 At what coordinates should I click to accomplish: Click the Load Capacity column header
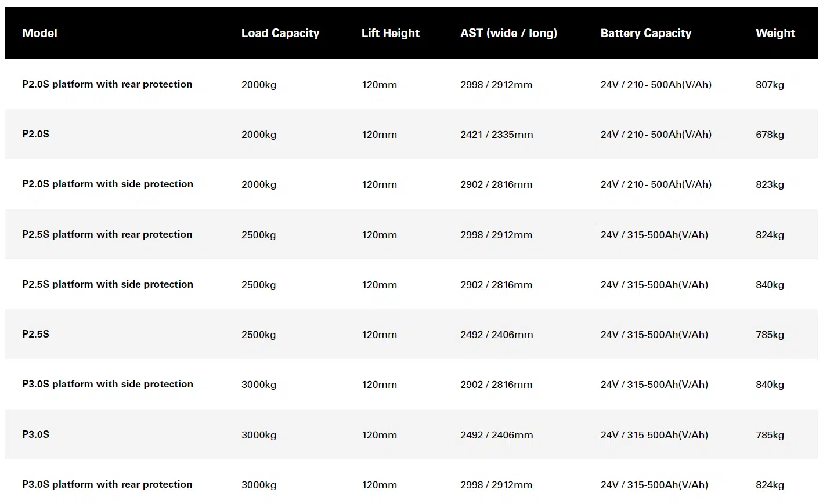click(280, 33)
